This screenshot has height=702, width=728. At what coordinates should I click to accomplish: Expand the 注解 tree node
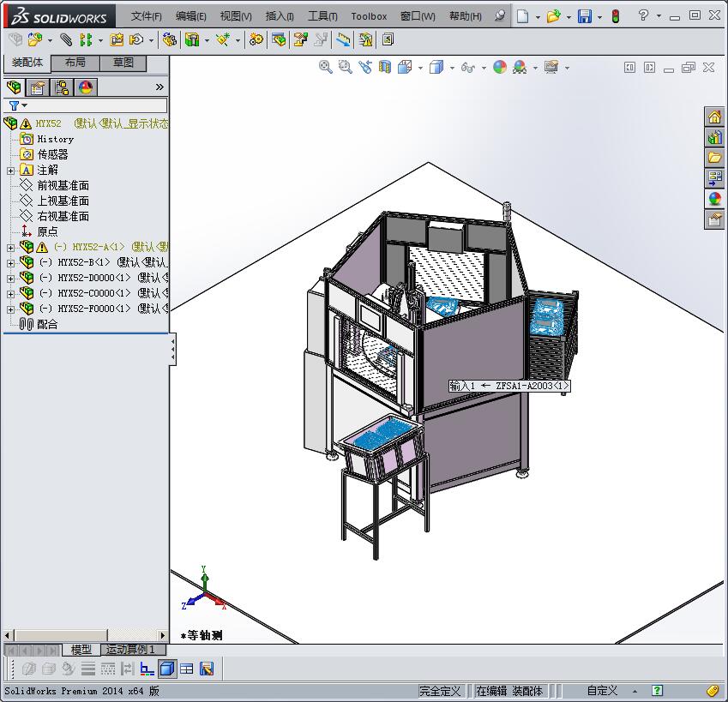(x=10, y=171)
